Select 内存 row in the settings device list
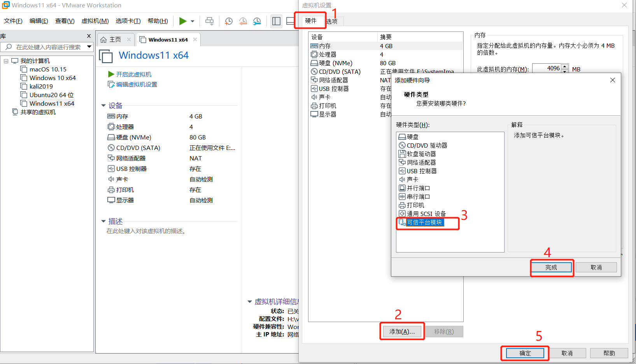 [x=386, y=46]
